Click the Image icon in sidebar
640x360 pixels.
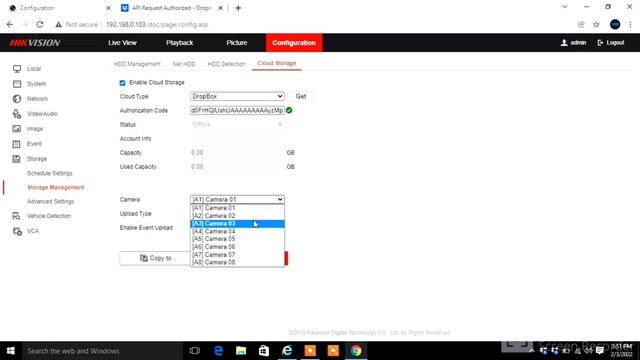point(17,129)
